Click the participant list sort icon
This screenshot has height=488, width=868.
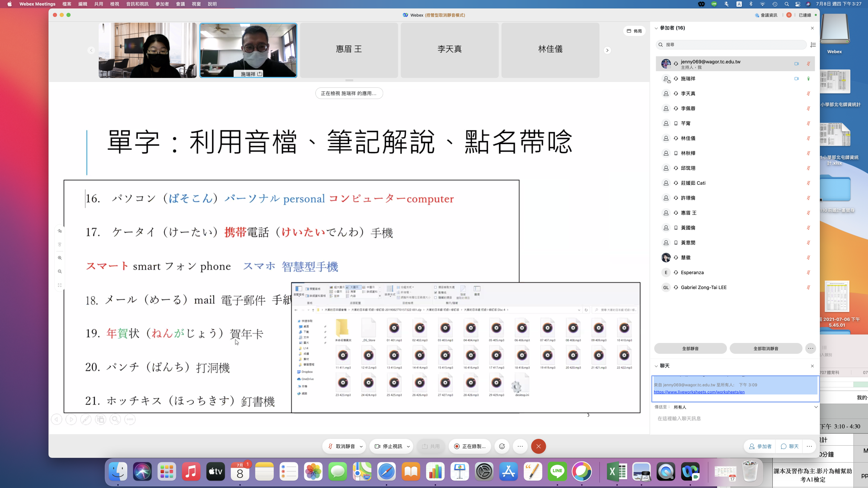tap(813, 45)
